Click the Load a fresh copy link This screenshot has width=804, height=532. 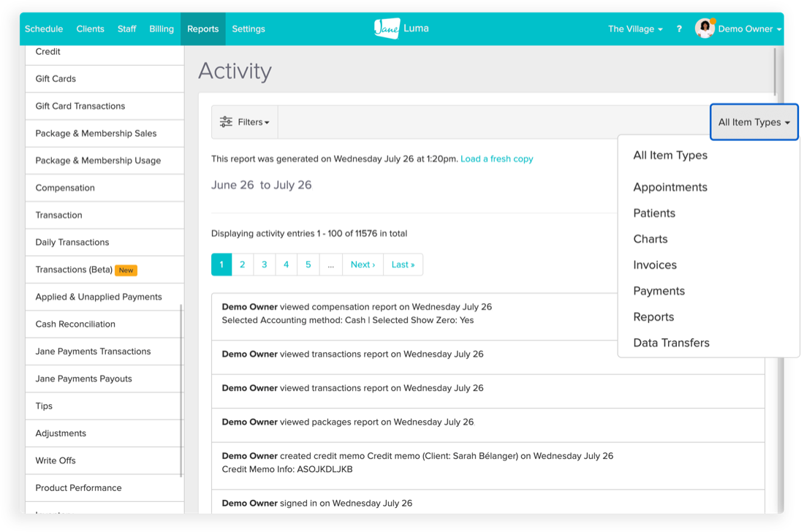496,159
